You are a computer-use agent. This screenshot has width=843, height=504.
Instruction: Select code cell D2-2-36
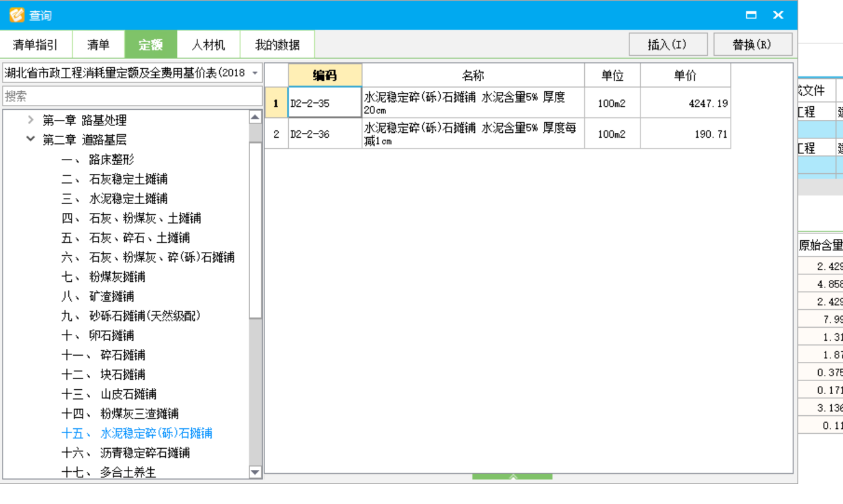pos(325,134)
